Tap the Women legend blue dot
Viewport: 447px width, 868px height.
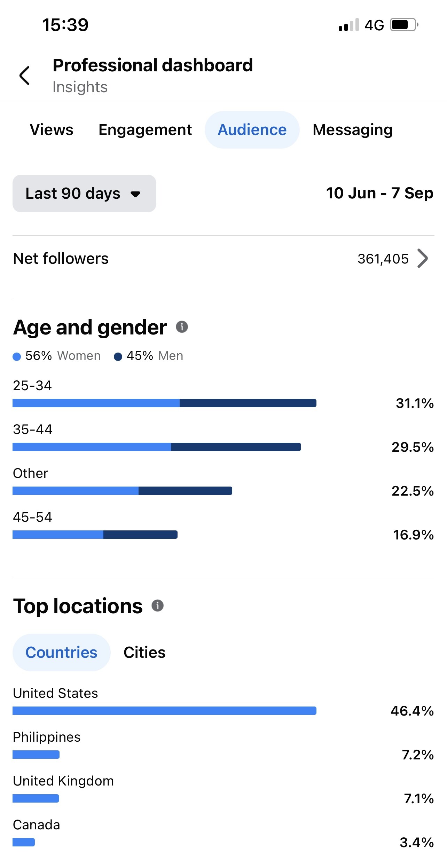[x=17, y=356]
